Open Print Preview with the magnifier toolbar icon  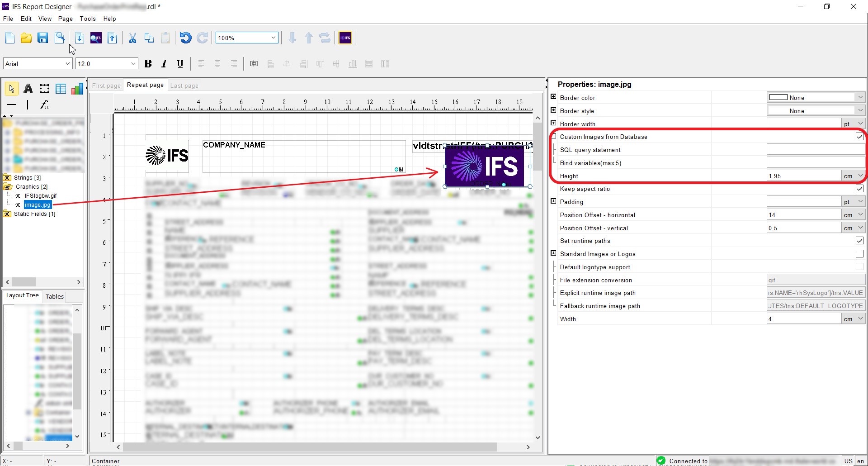click(60, 38)
